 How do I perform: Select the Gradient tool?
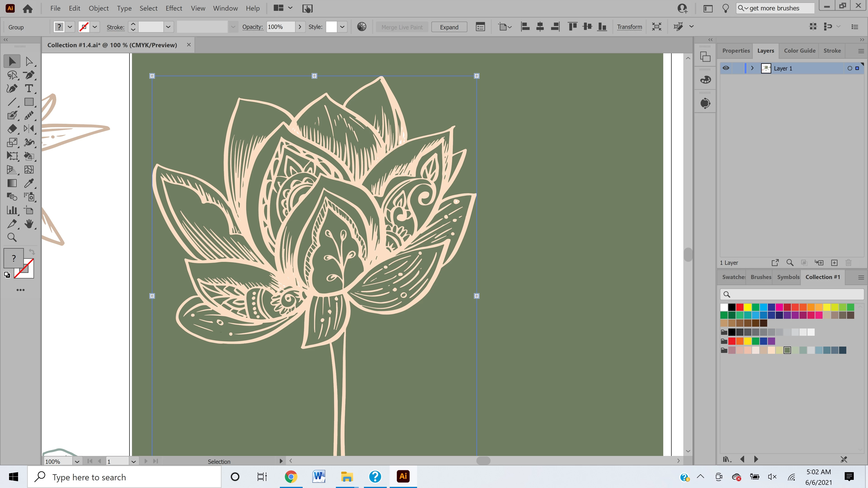pyautogui.click(x=12, y=183)
